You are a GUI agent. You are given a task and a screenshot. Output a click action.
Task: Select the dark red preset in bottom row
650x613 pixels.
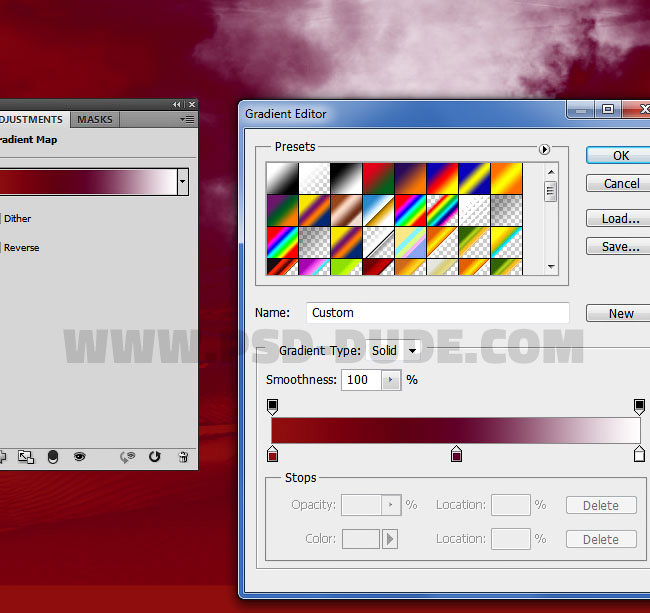(x=378, y=267)
